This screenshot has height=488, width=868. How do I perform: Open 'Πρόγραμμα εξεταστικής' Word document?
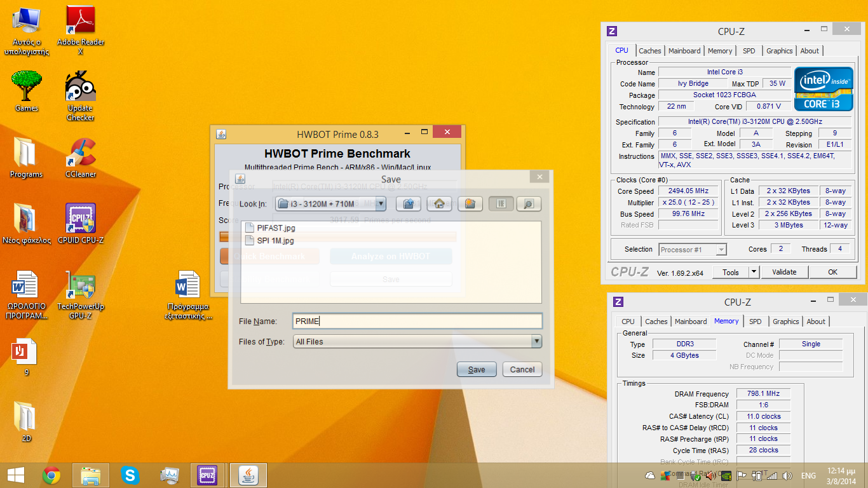pos(188,295)
